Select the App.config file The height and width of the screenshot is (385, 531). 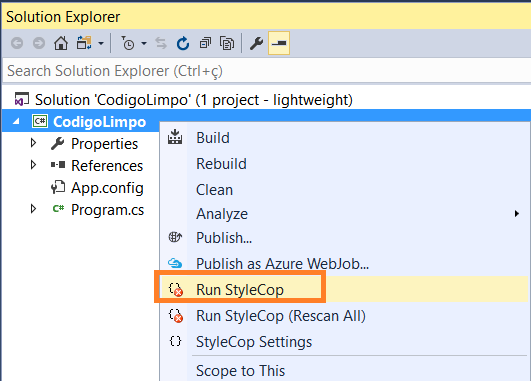(107, 188)
